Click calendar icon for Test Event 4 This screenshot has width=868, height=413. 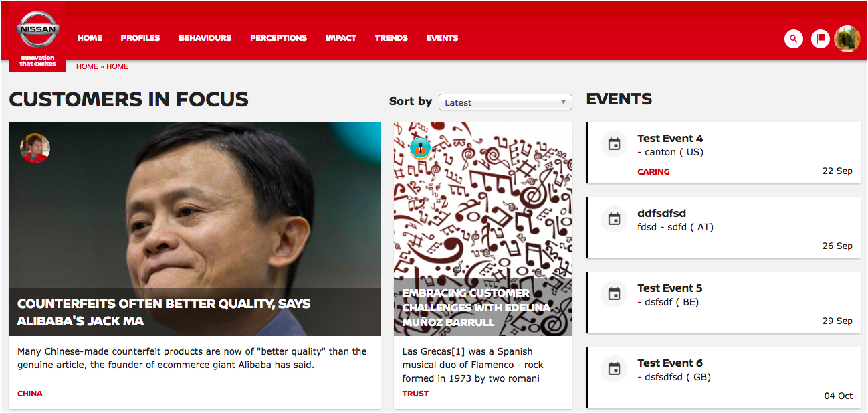tap(614, 144)
